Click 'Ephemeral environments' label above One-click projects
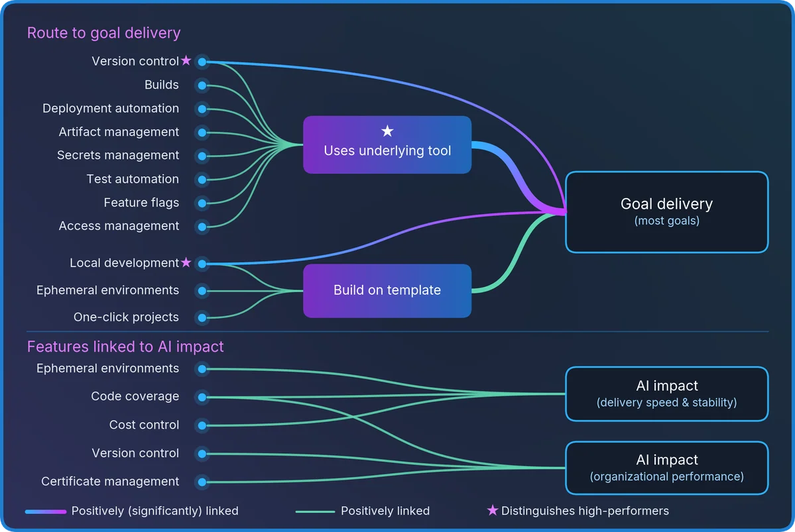Screen dimensions: 795x532 point(107,290)
